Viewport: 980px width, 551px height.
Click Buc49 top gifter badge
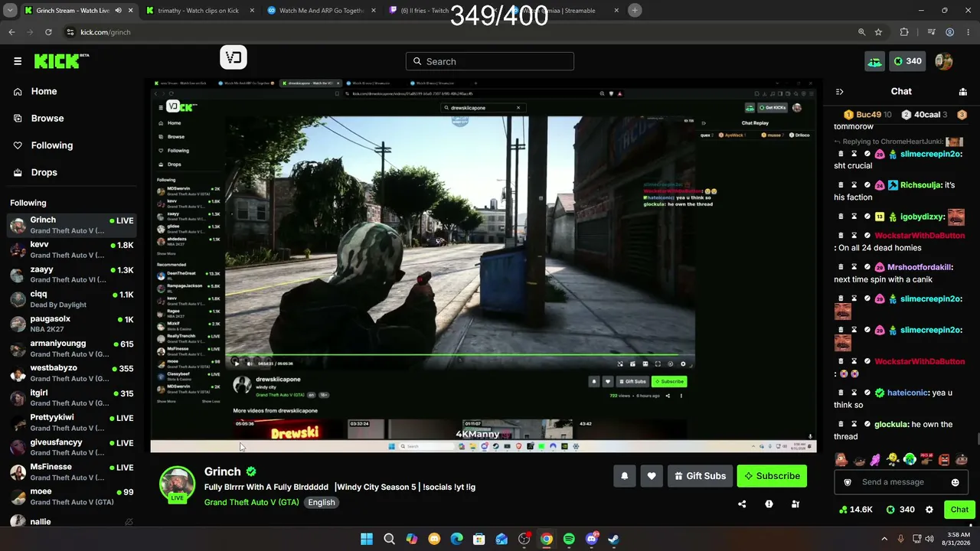click(x=867, y=115)
